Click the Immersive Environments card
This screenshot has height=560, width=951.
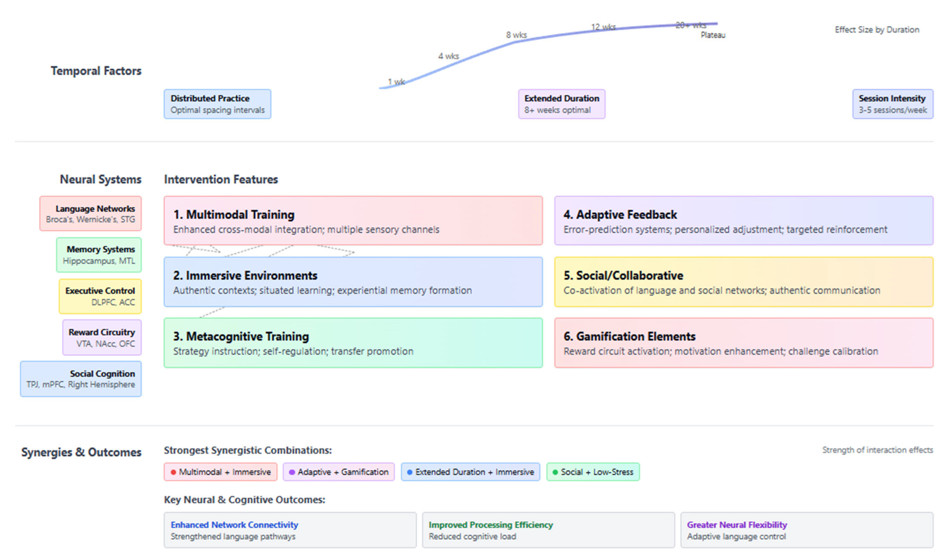(x=353, y=282)
